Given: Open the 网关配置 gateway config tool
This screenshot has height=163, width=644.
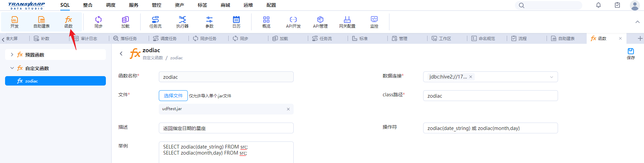Looking at the screenshot, I should [x=347, y=22].
